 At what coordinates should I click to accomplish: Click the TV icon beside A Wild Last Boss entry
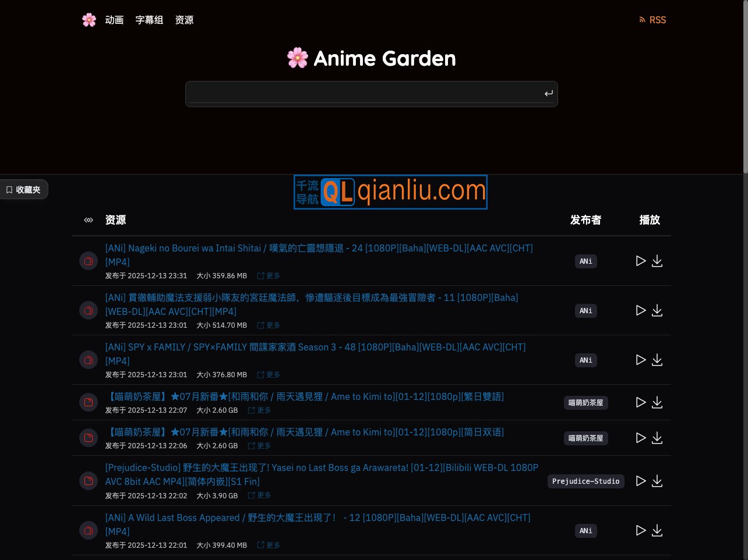pyautogui.click(x=89, y=530)
